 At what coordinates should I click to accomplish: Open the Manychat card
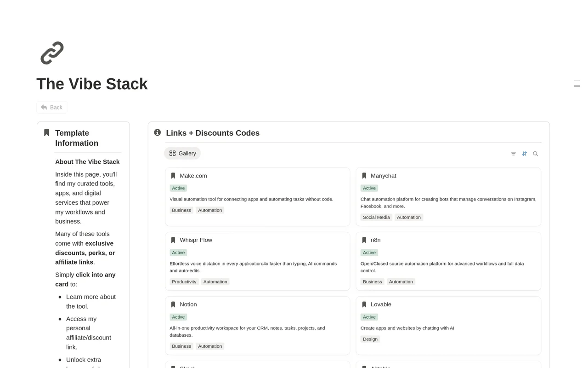coord(448,196)
